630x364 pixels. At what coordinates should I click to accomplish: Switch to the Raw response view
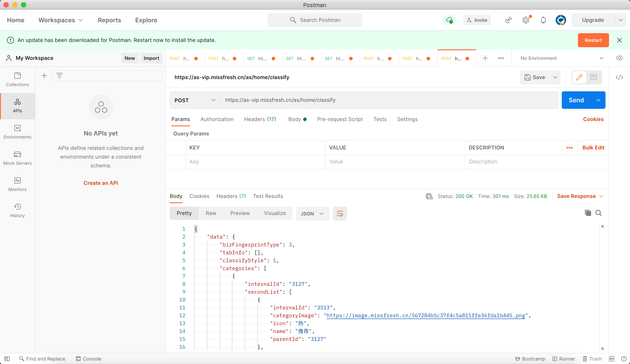211,213
